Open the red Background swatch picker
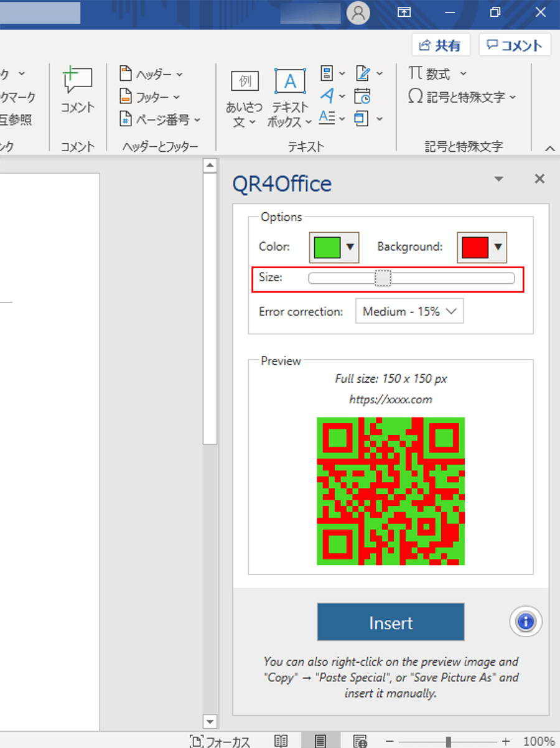Image resolution: width=560 pixels, height=748 pixels. [482, 247]
